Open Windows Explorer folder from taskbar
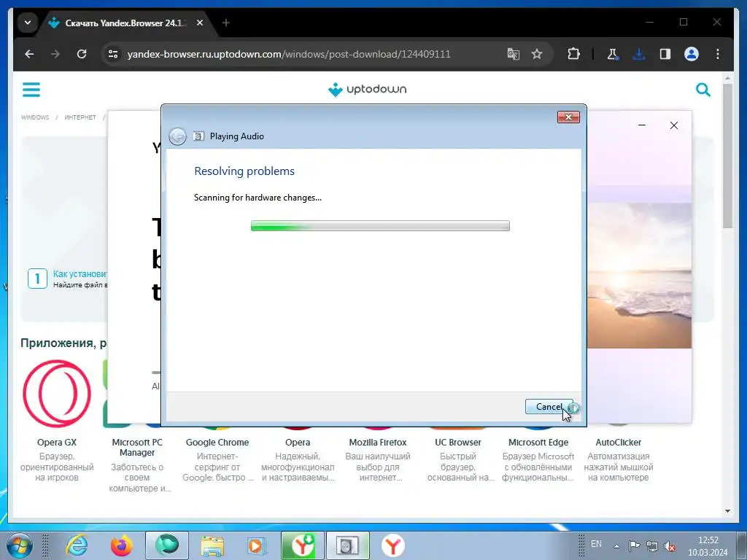747x560 pixels. tap(212, 545)
